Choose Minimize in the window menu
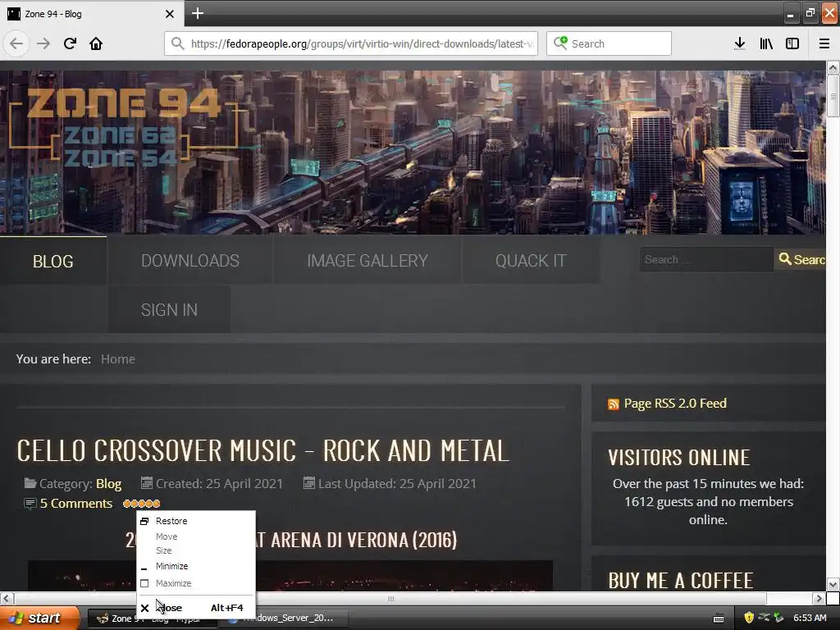This screenshot has width=840, height=630. click(196, 566)
